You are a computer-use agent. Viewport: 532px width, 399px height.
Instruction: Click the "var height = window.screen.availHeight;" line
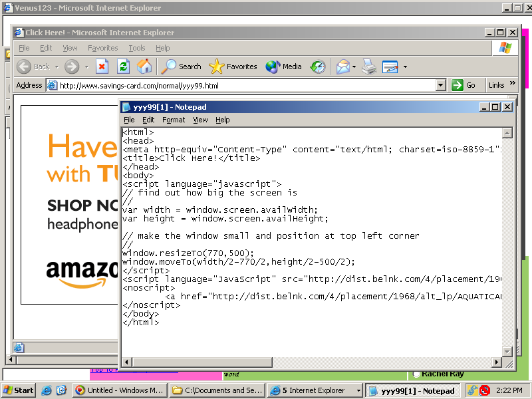click(x=225, y=219)
